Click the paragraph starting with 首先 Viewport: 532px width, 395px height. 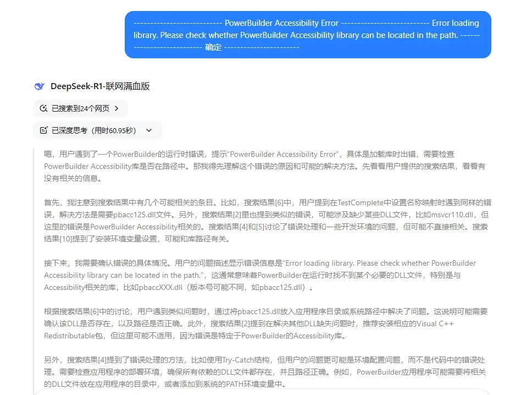[264, 221]
